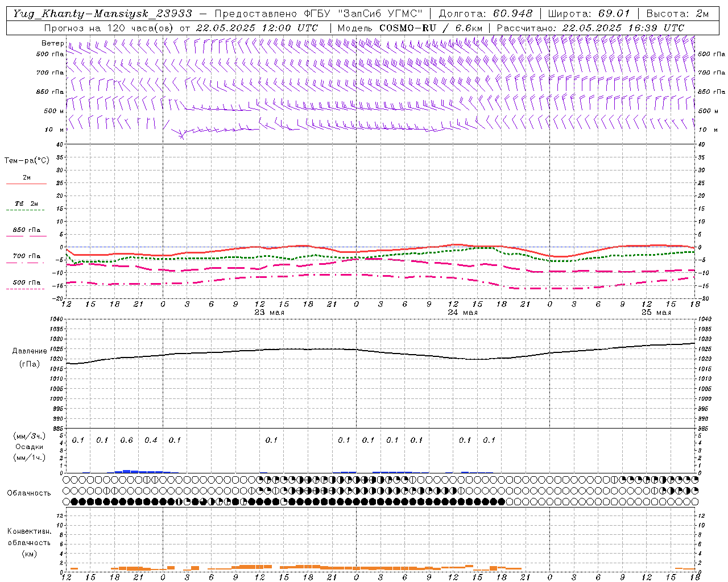The width and height of the screenshot is (728, 582).
Task: Click the 0.4 precipitation value
Action: [151, 440]
